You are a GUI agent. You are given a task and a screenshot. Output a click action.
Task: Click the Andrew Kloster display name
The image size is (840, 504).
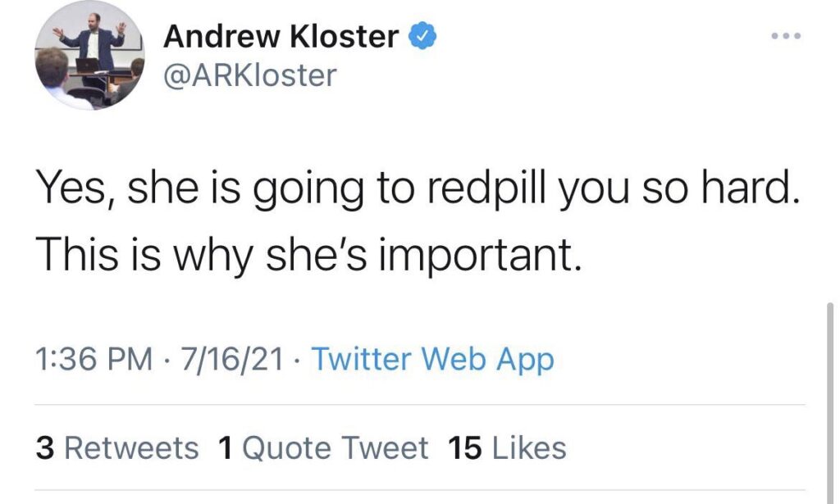tap(281, 37)
